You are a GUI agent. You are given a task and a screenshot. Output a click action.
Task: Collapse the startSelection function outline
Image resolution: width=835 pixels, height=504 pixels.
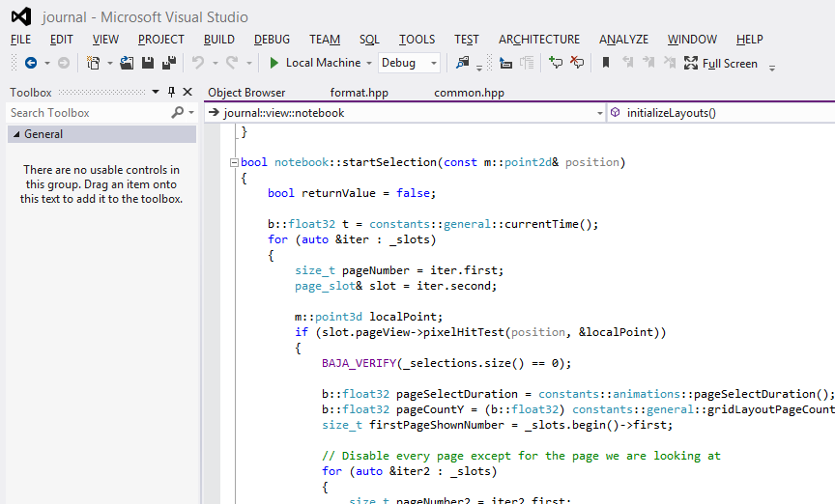tap(233, 162)
